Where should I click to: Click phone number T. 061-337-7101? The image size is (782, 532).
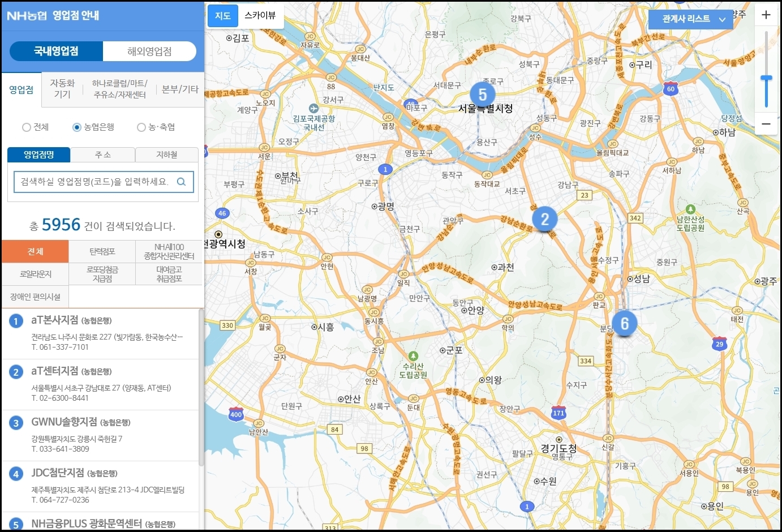pos(60,347)
